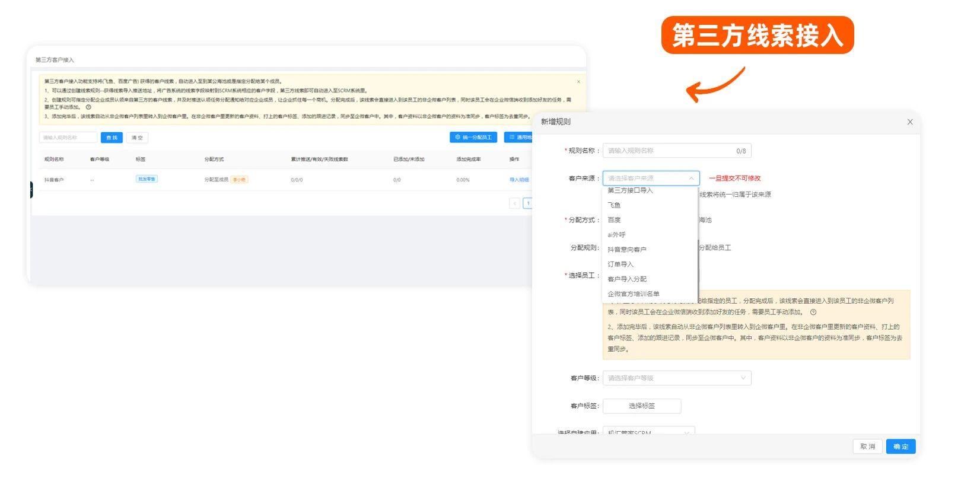
Task: Go to the previous page in pagination
Action: pyautogui.click(x=514, y=203)
